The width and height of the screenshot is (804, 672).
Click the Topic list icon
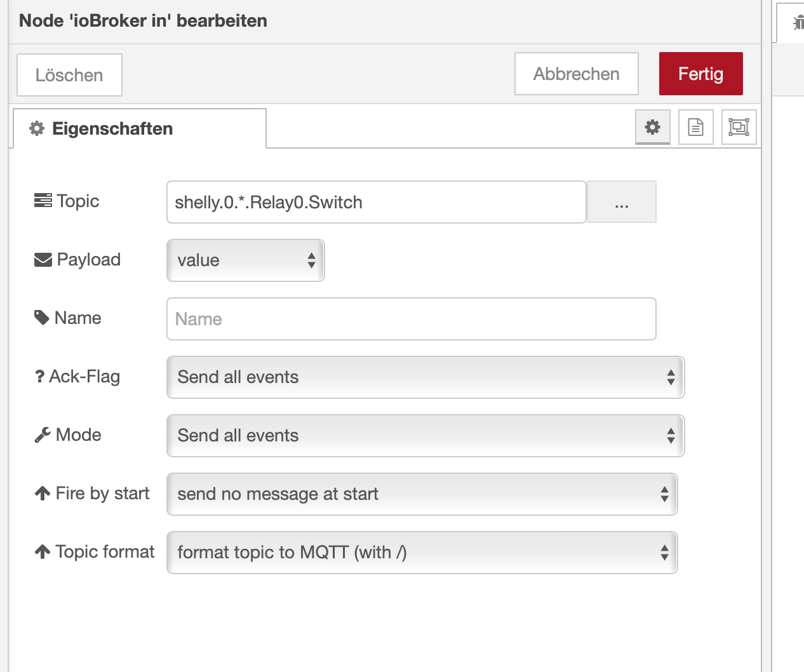[43, 201]
